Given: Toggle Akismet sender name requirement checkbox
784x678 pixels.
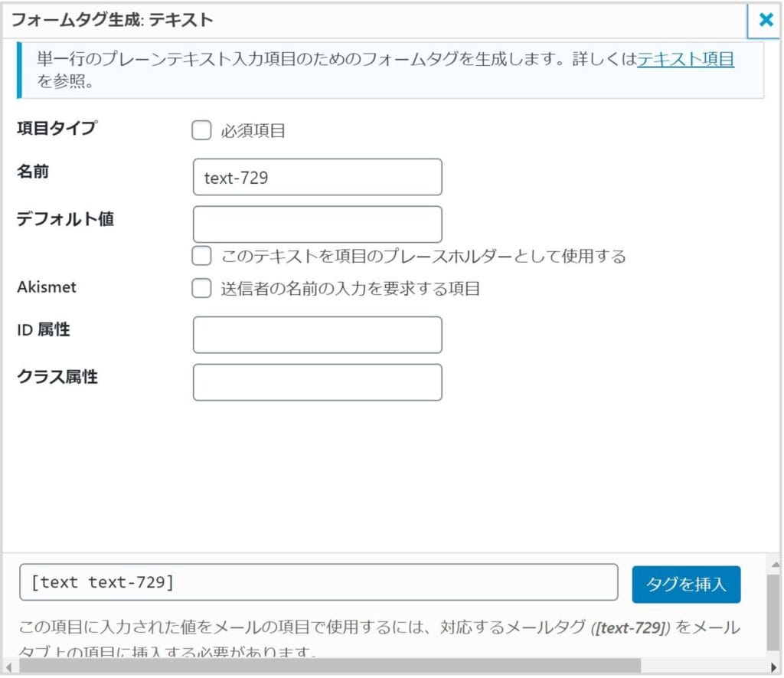Looking at the screenshot, I should pyautogui.click(x=201, y=288).
